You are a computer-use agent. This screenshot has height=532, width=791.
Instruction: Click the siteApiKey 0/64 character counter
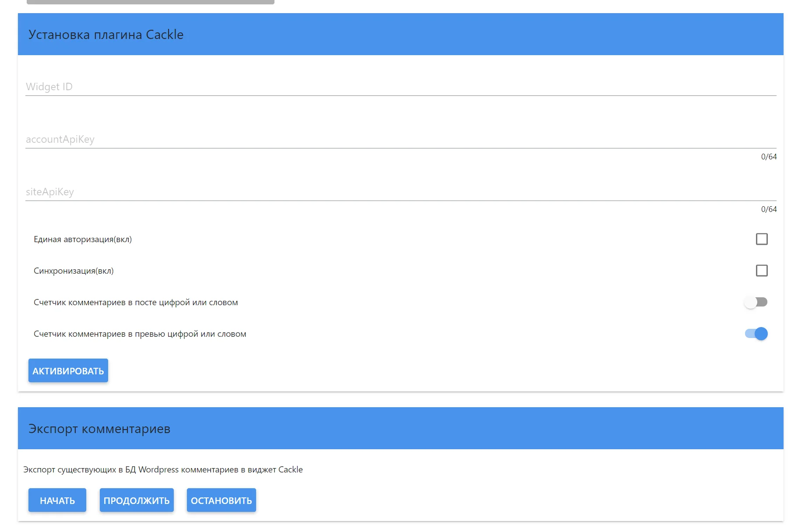[769, 209]
